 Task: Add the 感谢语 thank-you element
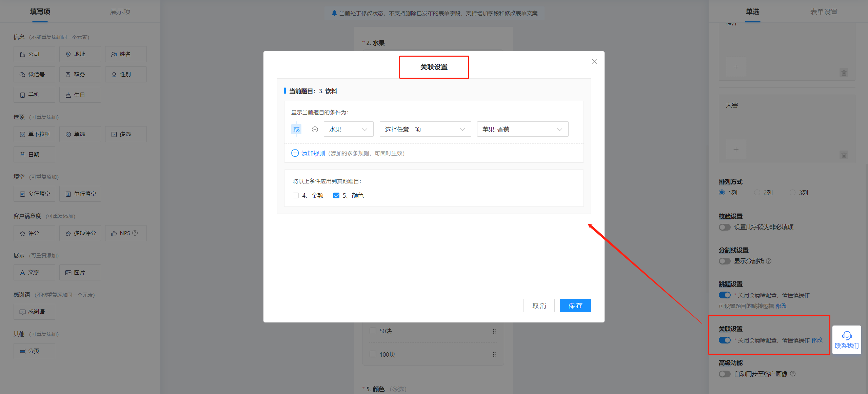tap(34, 312)
